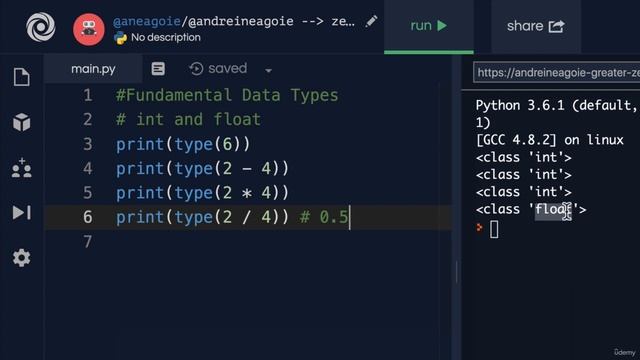Click the No description text
Screen dimensions: 640x360
coord(166,38)
